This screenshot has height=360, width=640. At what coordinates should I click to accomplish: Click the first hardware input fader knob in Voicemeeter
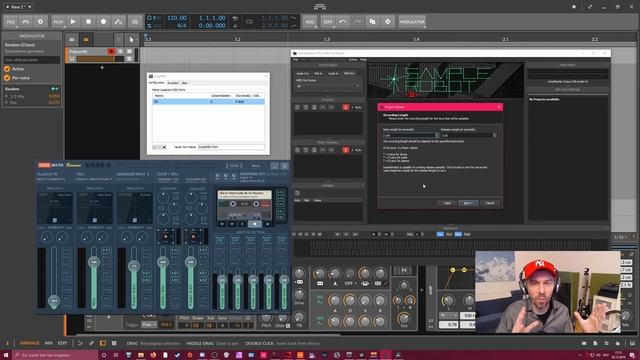(x=54, y=301)
